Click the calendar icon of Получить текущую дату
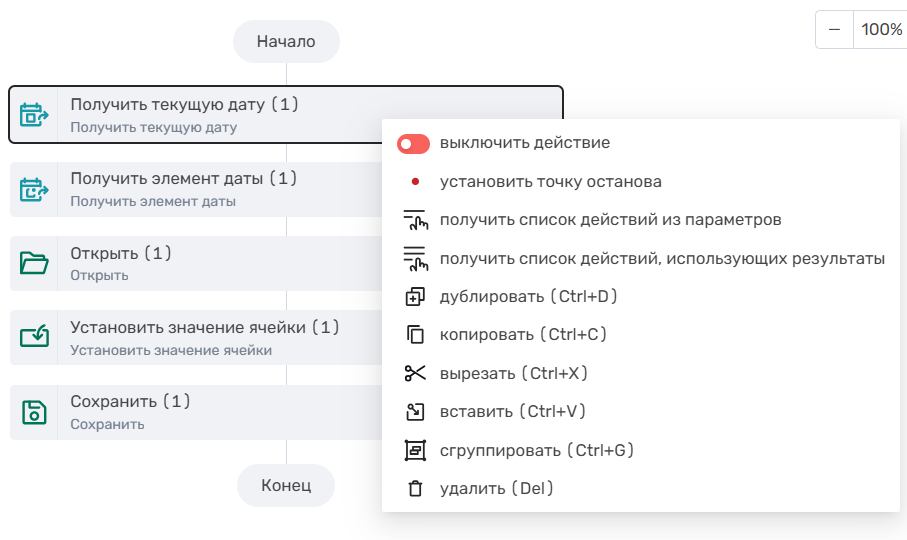This screenshot has width=907, height=540. click(35, 114)
